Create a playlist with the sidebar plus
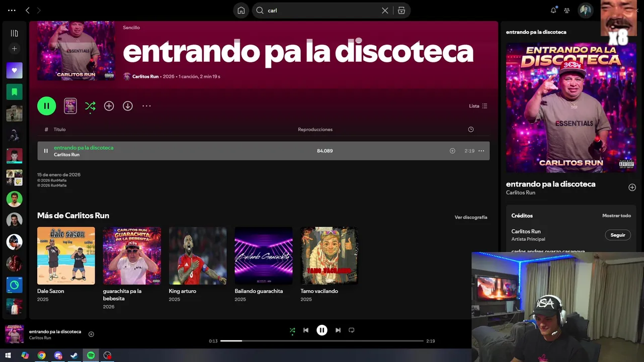The width and height of the screenshot is (644, 362). pos(14,49)
